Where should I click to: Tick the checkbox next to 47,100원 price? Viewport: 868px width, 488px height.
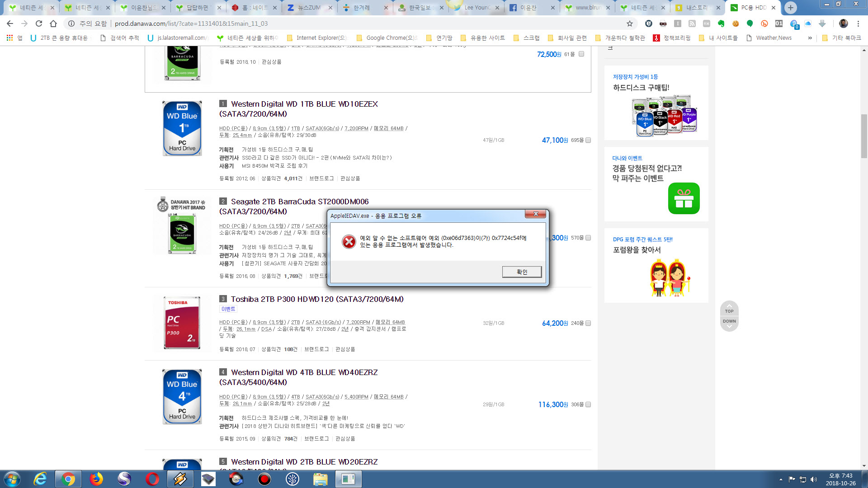[x=588, y=140]
